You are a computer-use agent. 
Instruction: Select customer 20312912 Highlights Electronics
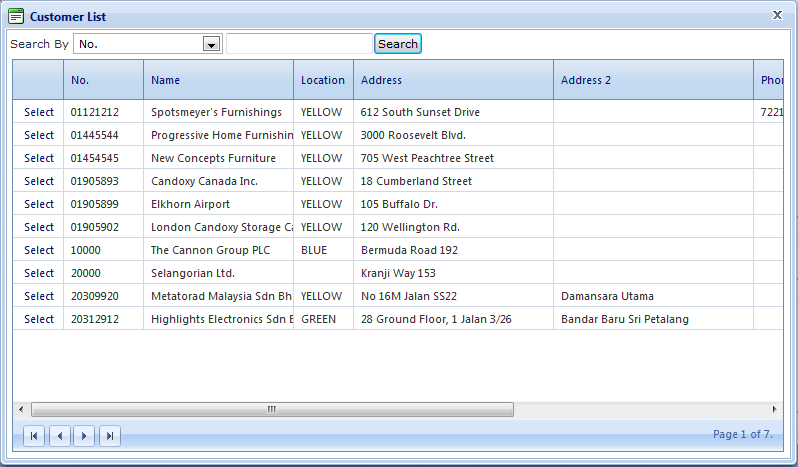coord(39,319)
